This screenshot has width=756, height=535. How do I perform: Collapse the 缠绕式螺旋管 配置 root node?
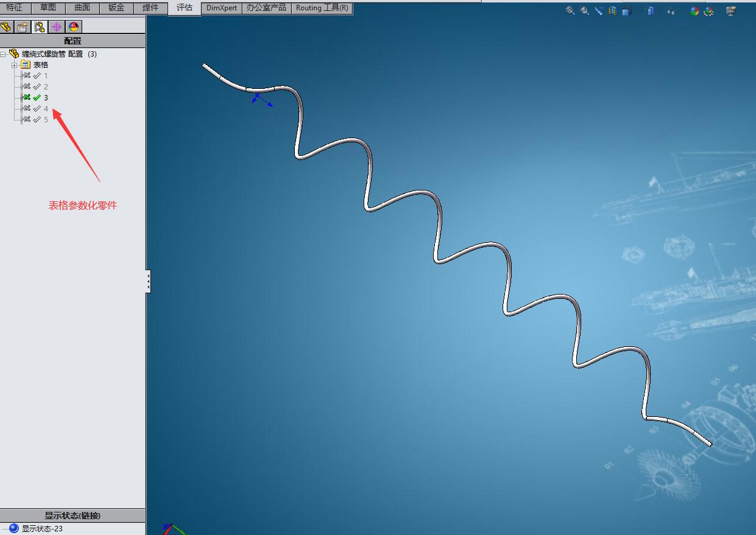coord(4,54)
